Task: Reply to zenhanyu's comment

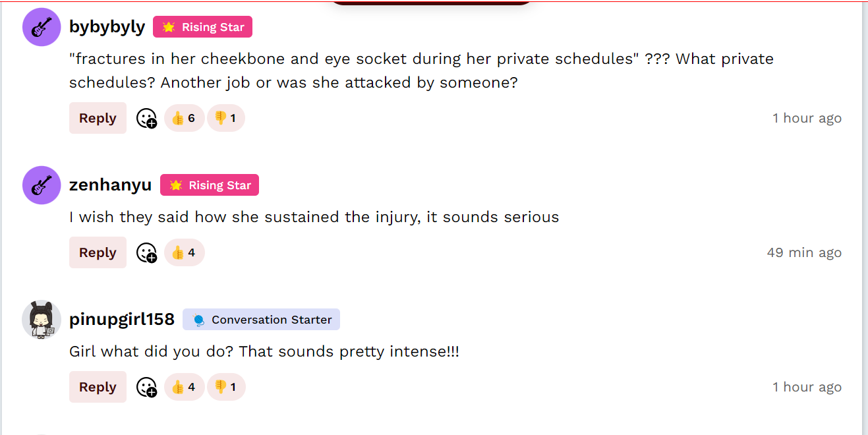Action: [x=98, y=253]
